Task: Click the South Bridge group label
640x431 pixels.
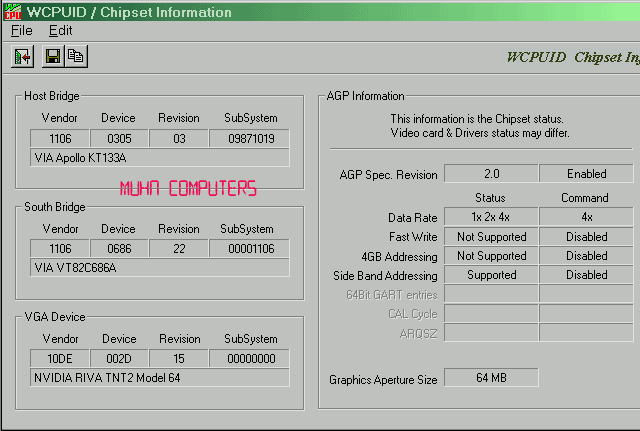Action: [x=55, y=207]
